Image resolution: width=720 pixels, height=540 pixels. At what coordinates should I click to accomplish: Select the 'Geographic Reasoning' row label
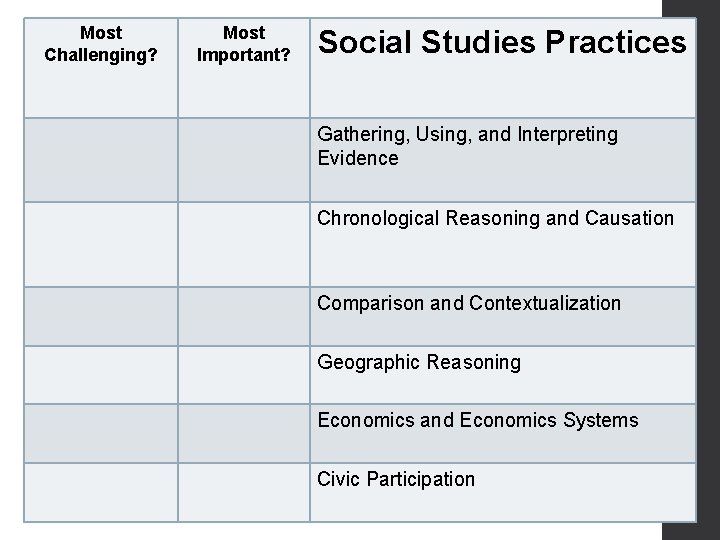click(419, 362)
